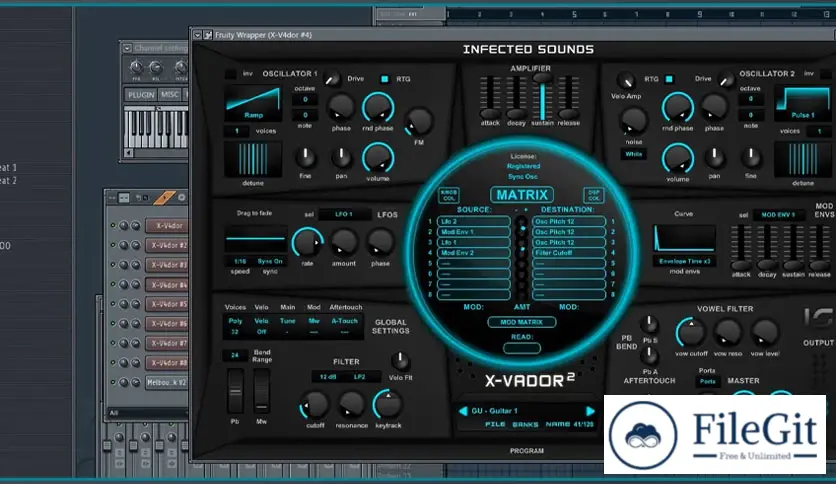
Task: Go to previous program with left arrow
Action: pos(463,411)
